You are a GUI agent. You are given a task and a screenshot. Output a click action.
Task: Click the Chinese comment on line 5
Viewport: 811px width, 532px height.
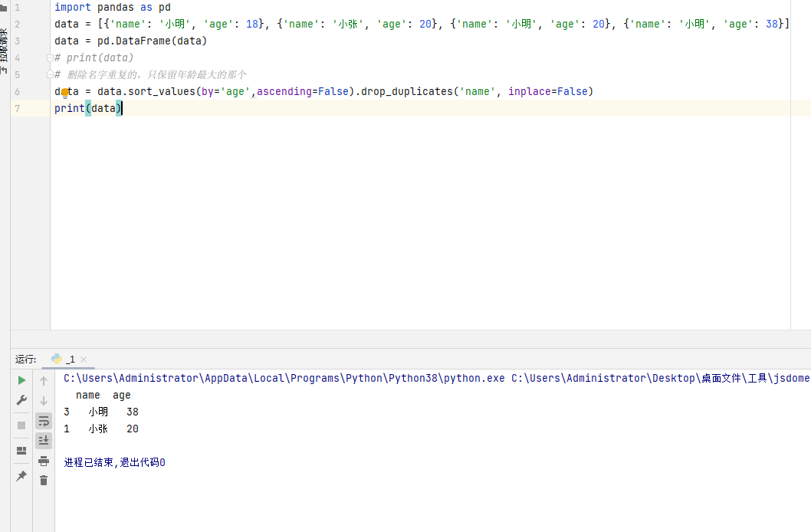(150, 74)
